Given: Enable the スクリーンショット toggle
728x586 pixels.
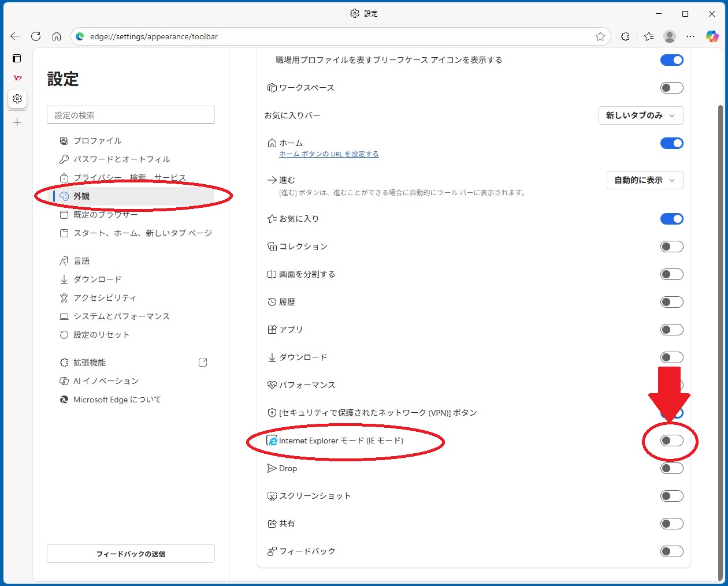Looking at the screenshot, I should click(671, 496).
